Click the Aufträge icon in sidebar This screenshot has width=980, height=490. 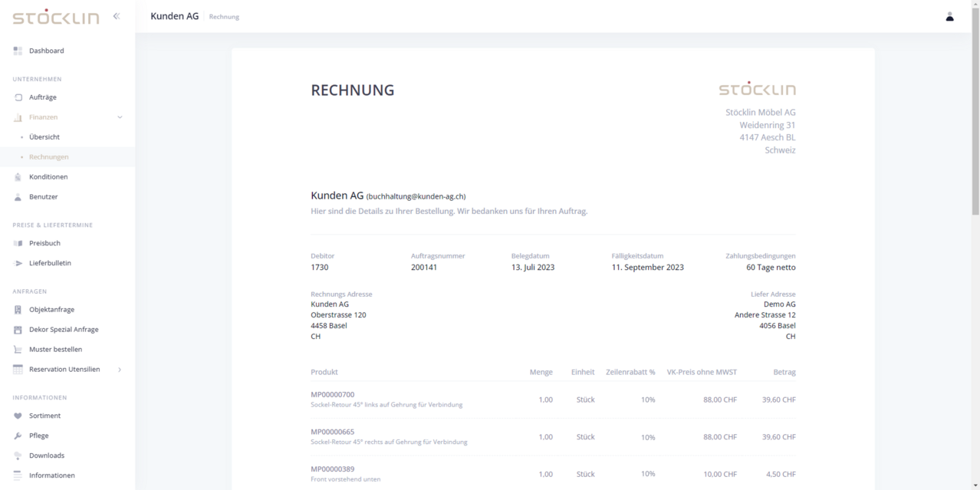click(18, 97)
